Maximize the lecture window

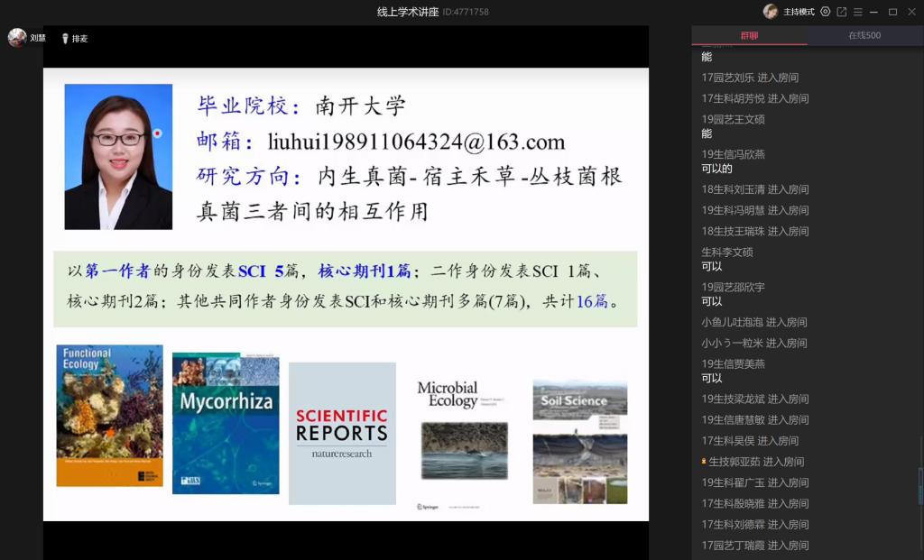[x=892, y=12]
